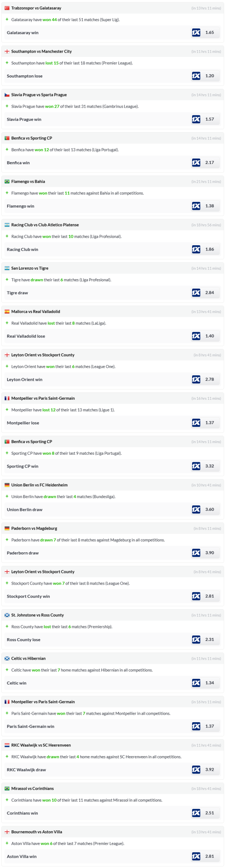Click the 1X logo in Union Berlin draw row
Screen dimensions: 226x868
[x=196, y=509]
